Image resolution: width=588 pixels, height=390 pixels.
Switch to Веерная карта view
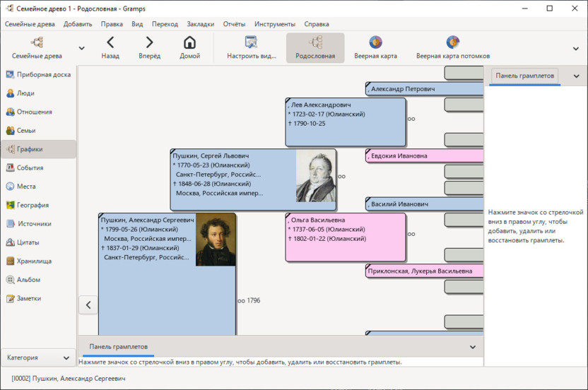[x=375, y=47]
